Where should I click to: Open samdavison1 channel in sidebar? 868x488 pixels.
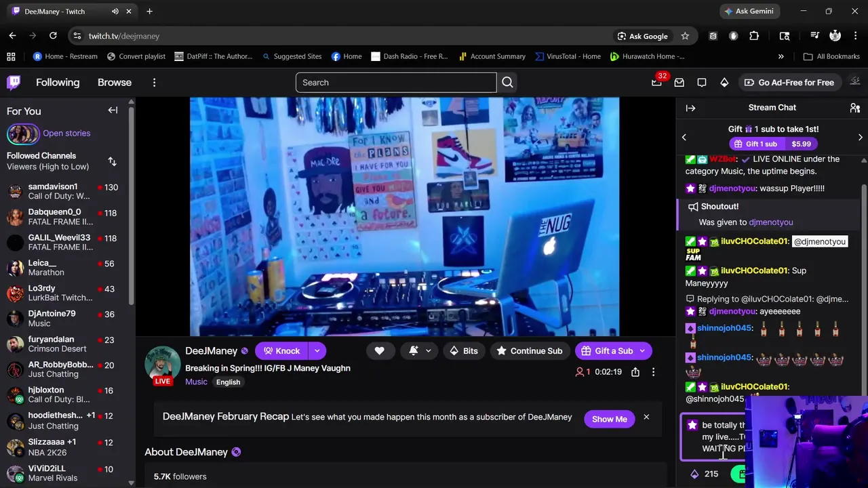tap(65, 191)
